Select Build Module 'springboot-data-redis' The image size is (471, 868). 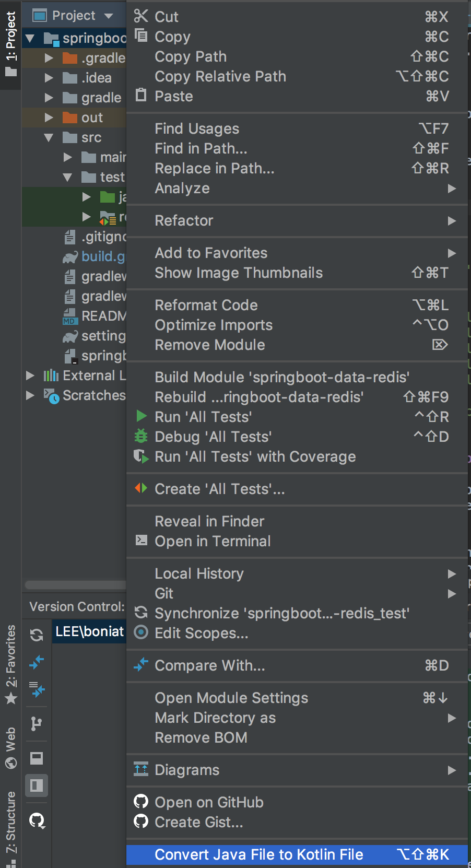[297, 377]
